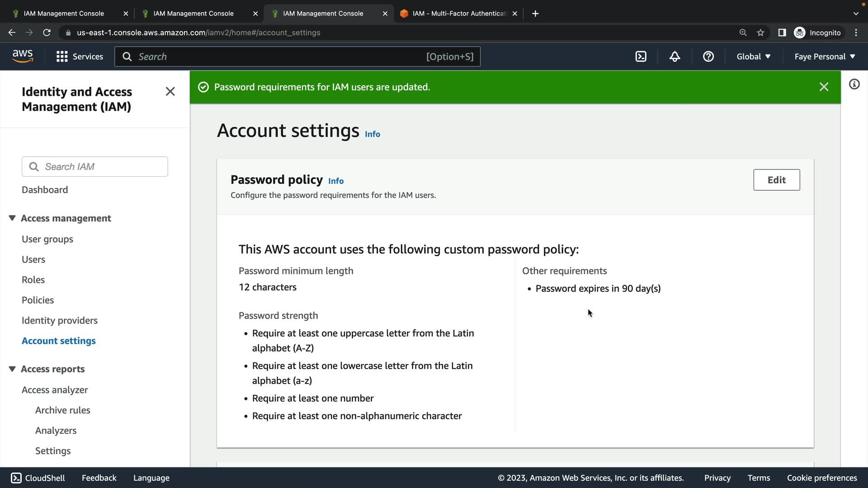868x488 pixels.
Task: Reload the page with the refresh icon
Action: 47,33
